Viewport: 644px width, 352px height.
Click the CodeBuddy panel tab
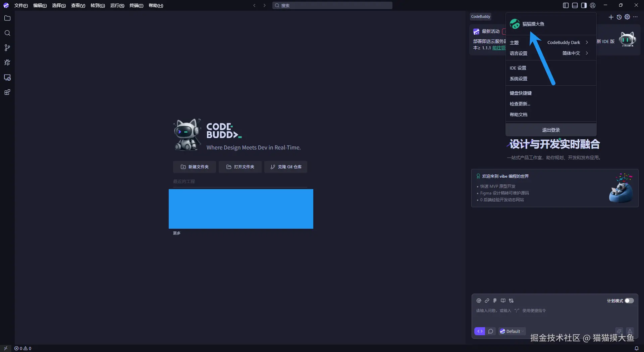tap(481, 16)
